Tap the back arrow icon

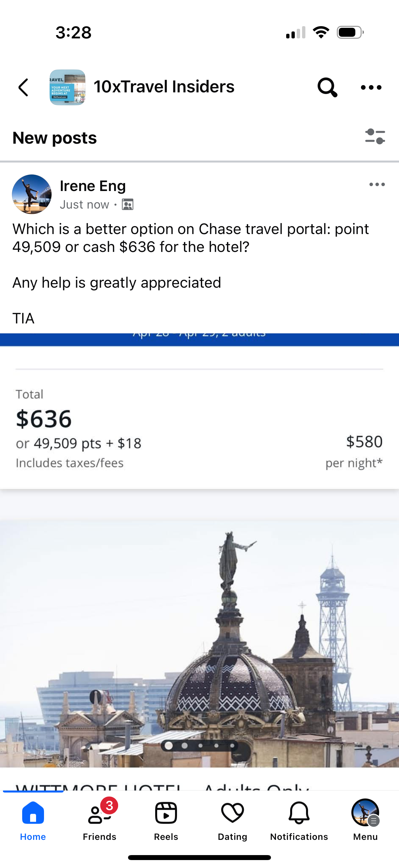[x=23, y=88]
